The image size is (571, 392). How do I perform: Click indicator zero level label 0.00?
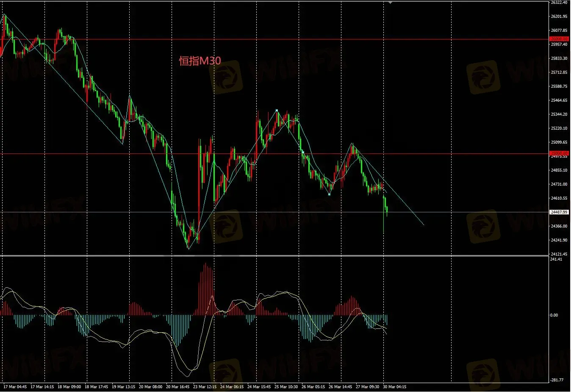(554, 315)
